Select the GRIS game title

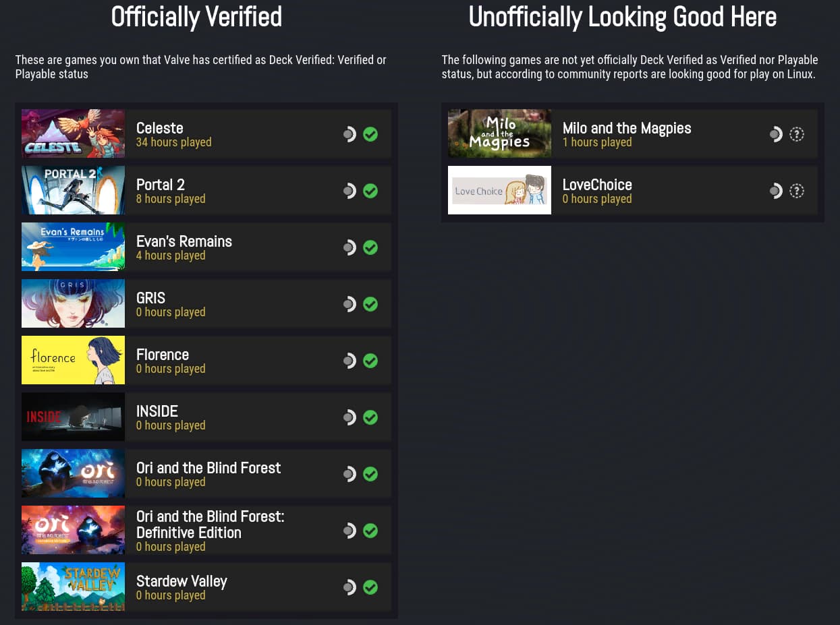[150, 298]
